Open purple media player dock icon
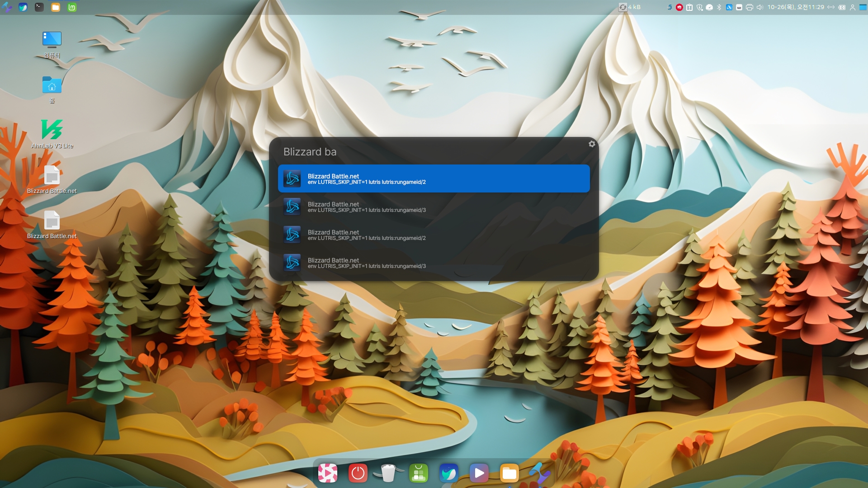868x488 pixels. click(479, 473)
